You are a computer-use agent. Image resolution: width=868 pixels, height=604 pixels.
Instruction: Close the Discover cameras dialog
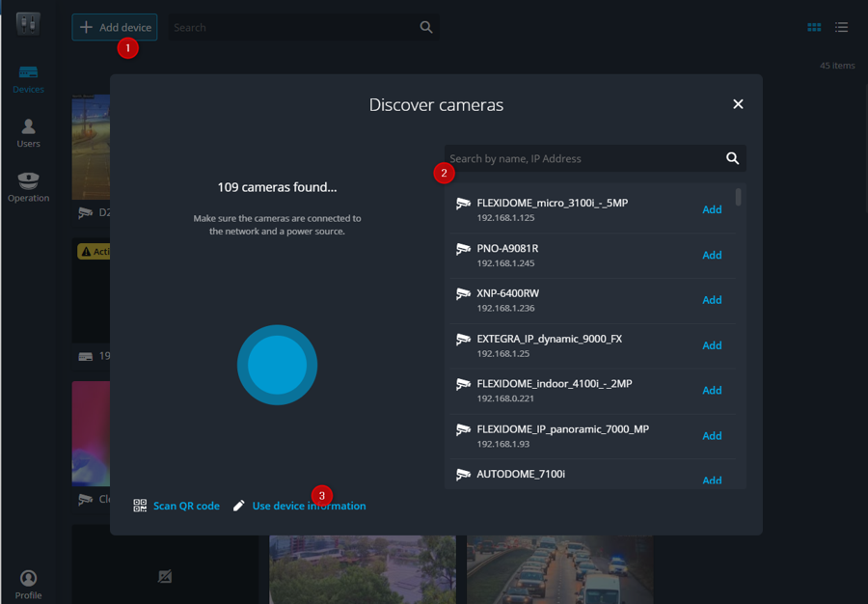click(x=738, y=104)
